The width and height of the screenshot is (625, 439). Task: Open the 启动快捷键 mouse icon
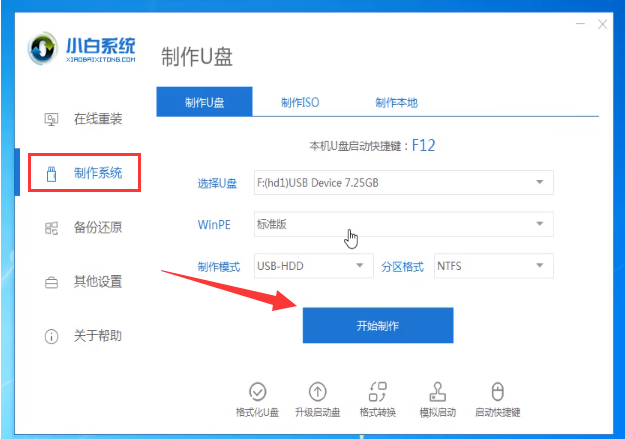click(497, 391)
